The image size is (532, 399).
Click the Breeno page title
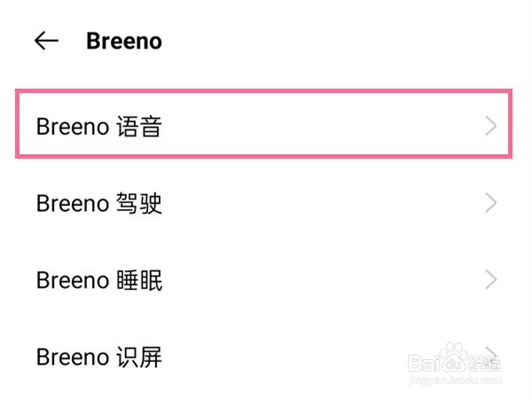point(124,41)
